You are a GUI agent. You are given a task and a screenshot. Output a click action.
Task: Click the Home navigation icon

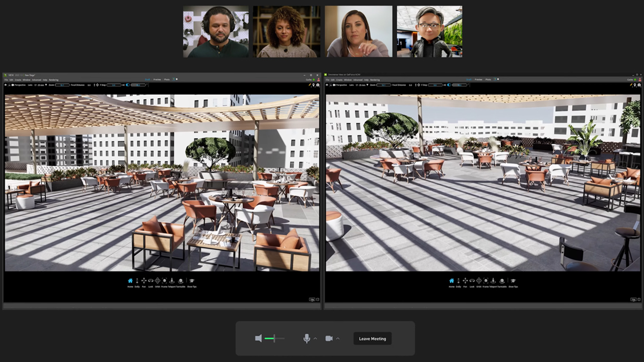[131, 280]
